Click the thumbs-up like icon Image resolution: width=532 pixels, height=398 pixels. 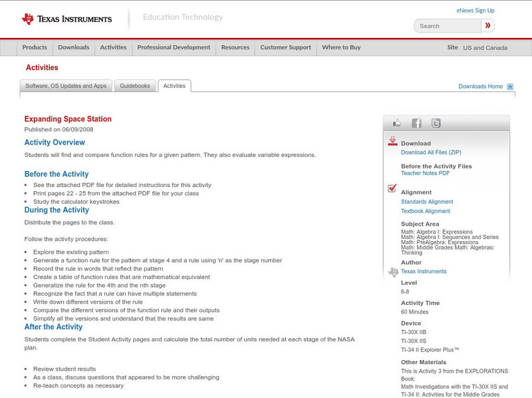point(397,123)
